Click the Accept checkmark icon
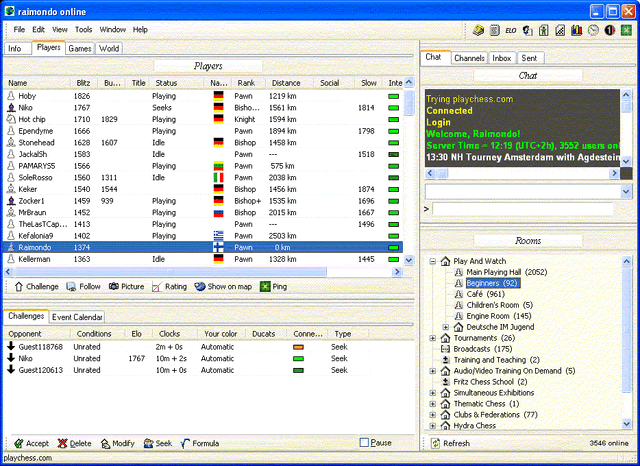Screen dimensions: 640x466 [18, 444]
